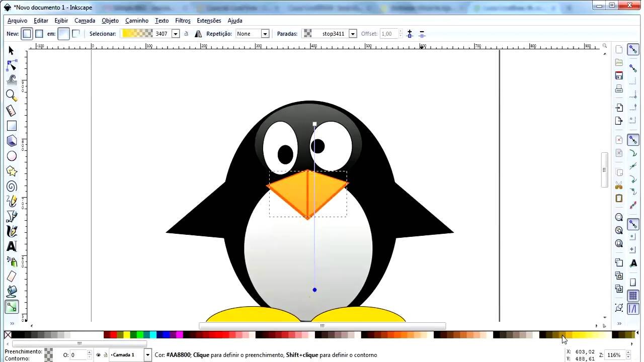Screen dimensions: 644x362
Task: Open the Repetição dropdown showing None
Action: tap(252, 34)
